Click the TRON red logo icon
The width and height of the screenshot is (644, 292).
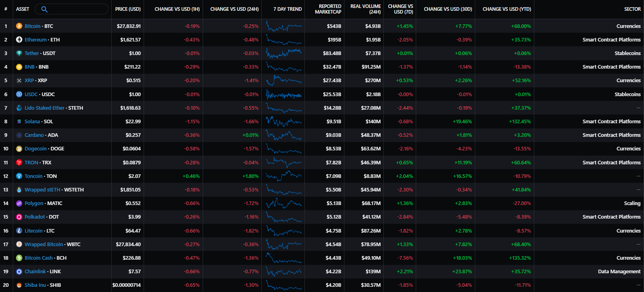tap(19, 162)
